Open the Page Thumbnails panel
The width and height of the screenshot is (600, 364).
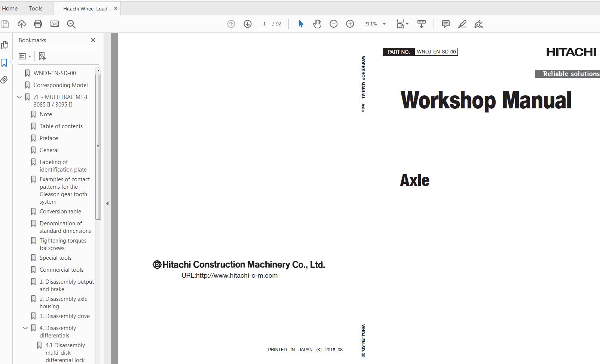click(4, 45)
